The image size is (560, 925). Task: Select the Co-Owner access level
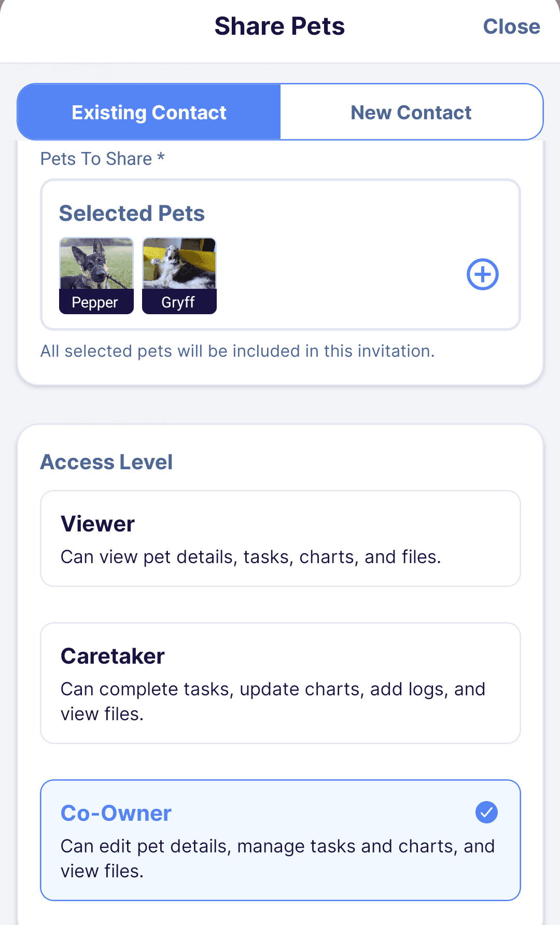(x=280, y=840)
